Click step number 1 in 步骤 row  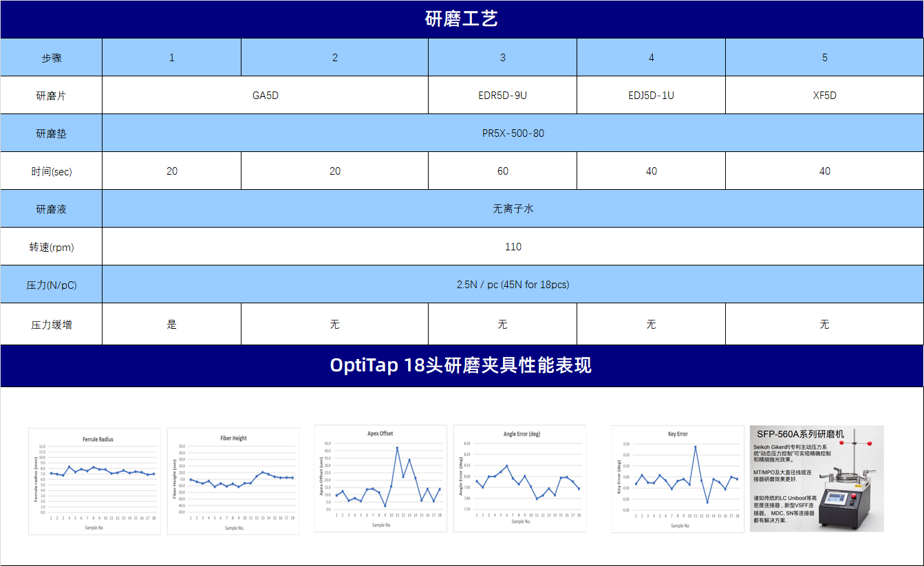click(x=172, y=58)
